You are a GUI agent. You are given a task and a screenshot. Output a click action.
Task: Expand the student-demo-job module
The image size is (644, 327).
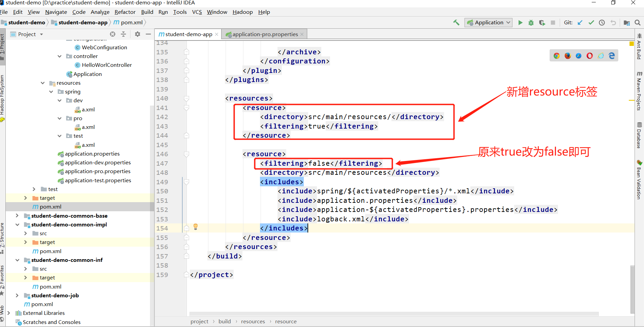click(x=18, y=295)
